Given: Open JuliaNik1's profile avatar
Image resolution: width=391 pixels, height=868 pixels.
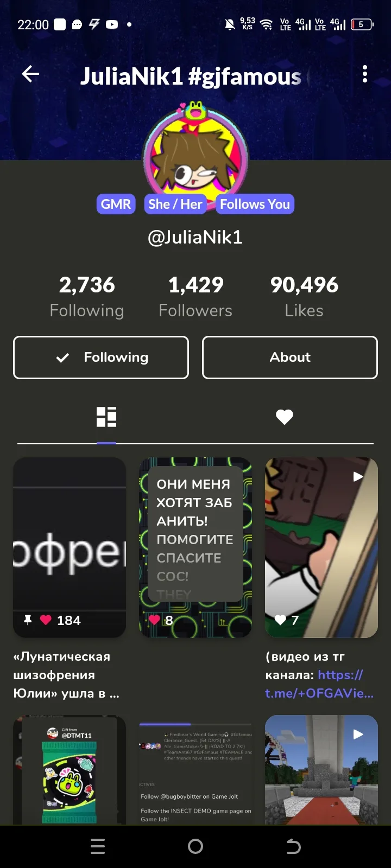Looking at the screenshot, I should [195, 155].
